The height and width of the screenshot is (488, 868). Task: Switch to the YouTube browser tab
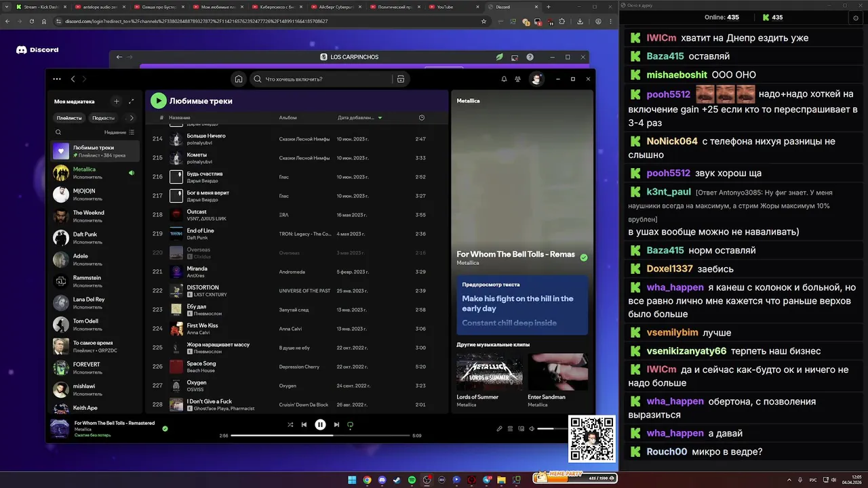click(456, 7)
